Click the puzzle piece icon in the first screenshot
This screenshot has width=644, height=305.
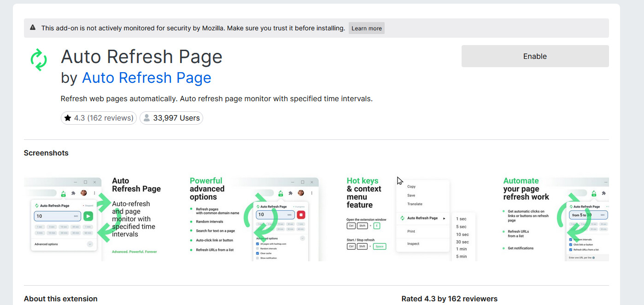coord(73,193)
